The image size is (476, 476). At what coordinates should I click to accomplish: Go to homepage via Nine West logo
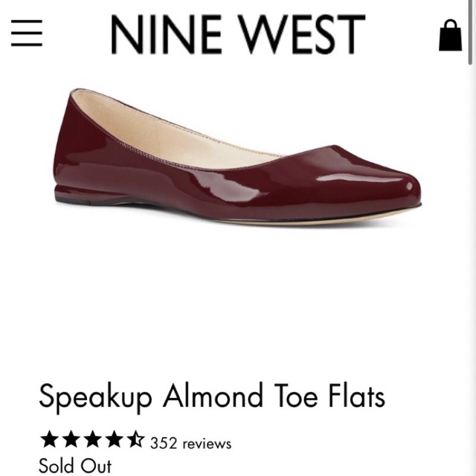tap(237, 35)
